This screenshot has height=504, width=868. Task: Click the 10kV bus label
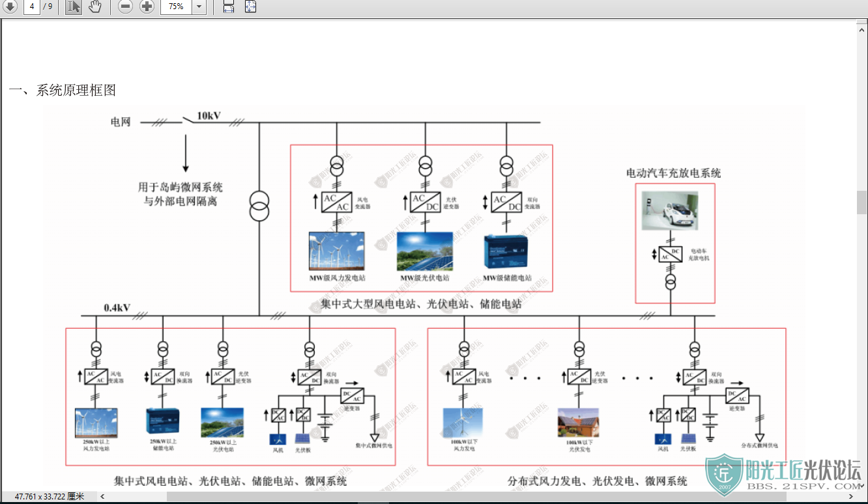(x=209, y=116)
